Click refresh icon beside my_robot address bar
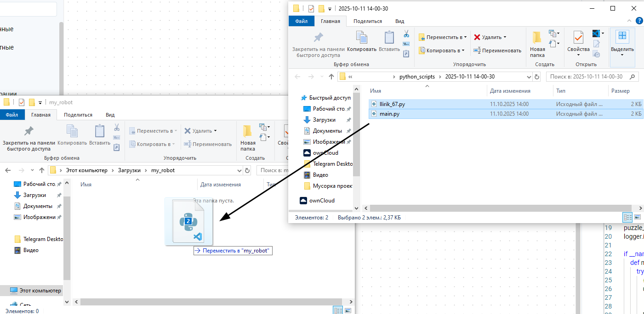This screenshot has height=314, width=644. (x=247, y=170)
